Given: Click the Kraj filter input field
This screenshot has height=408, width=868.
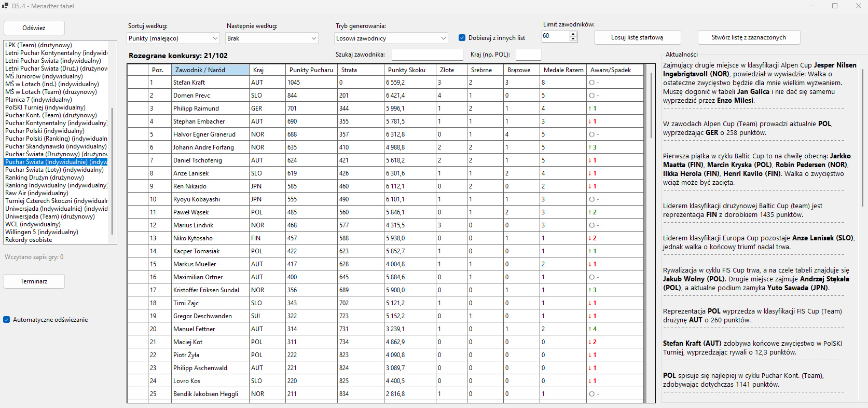Looking at the screenshot, I should tap(528, 55).
